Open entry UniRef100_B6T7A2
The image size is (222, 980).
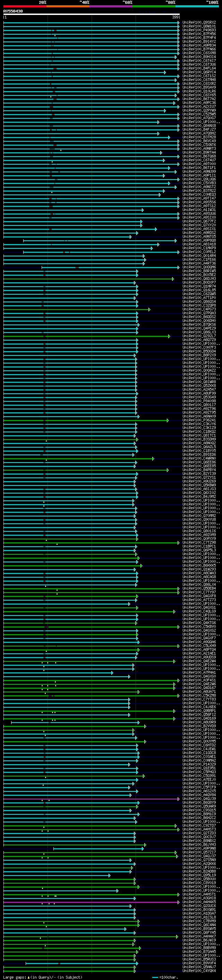point(199,99)
